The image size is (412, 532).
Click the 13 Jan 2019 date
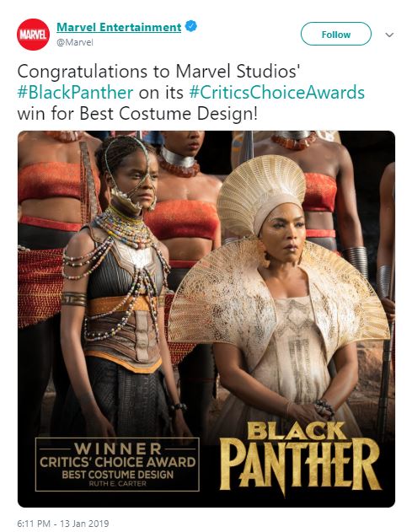pos(84,524)
